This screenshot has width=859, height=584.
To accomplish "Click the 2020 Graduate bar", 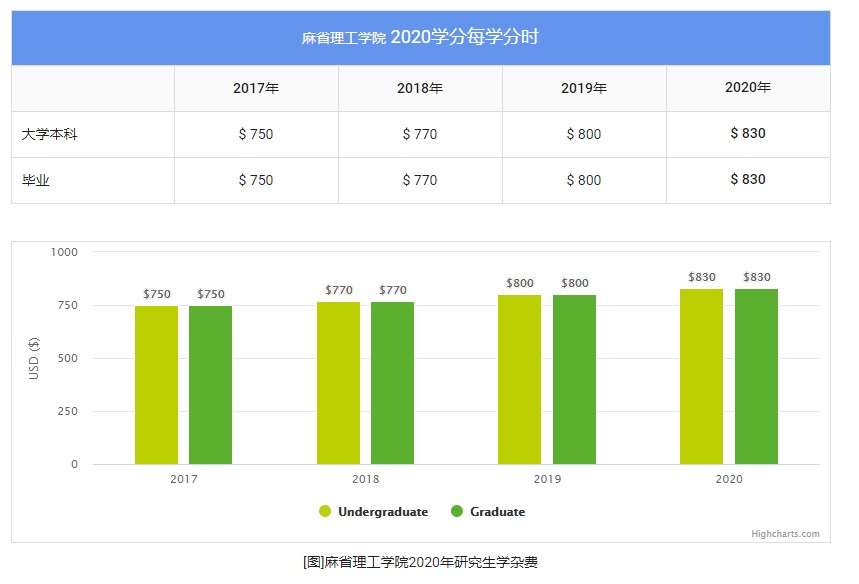I will (x=756, y=377).
